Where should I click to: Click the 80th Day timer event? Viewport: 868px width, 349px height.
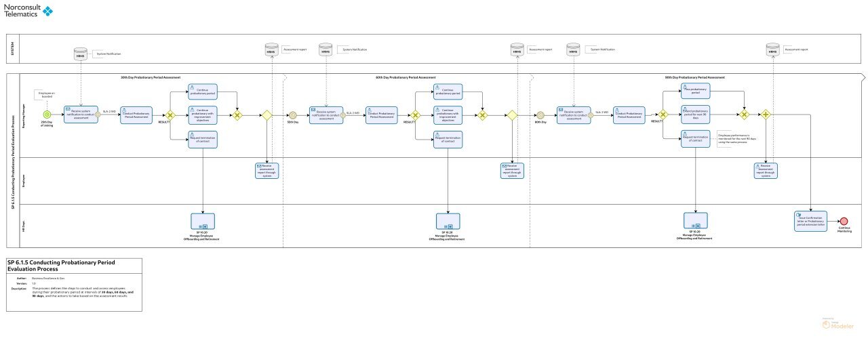point(540,115)
